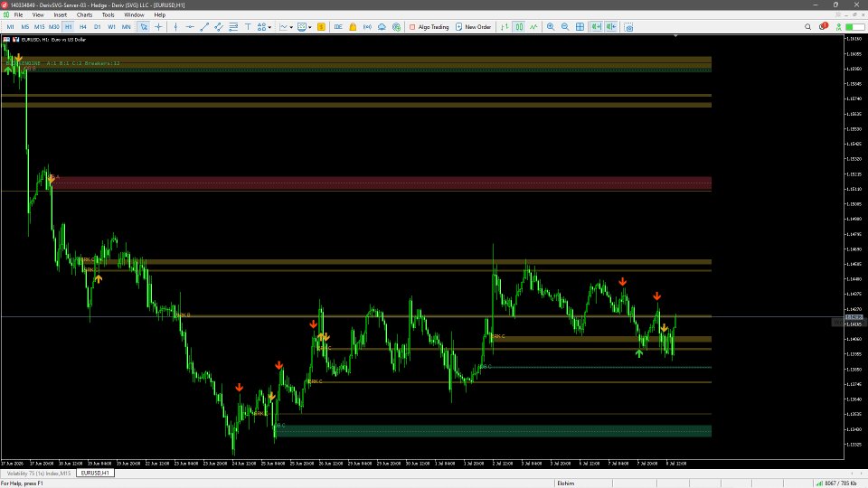Screen dimensions: 868x488
Task: Select the text label tool
Action: 248,26
